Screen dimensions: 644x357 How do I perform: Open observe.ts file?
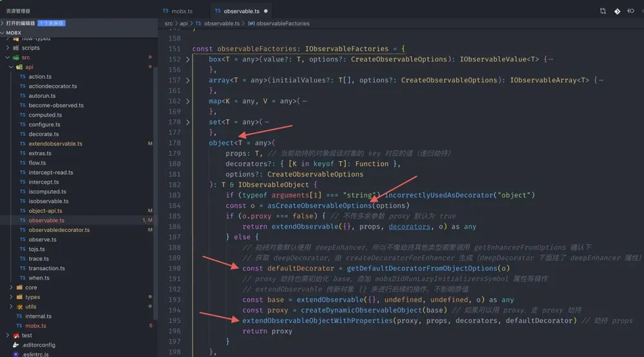click(43, 240)
